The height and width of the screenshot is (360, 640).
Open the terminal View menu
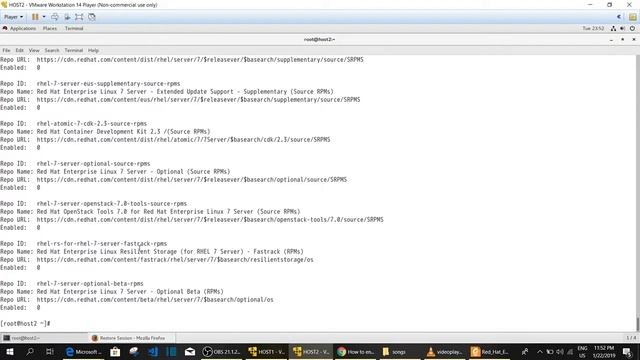pos(34,50)
